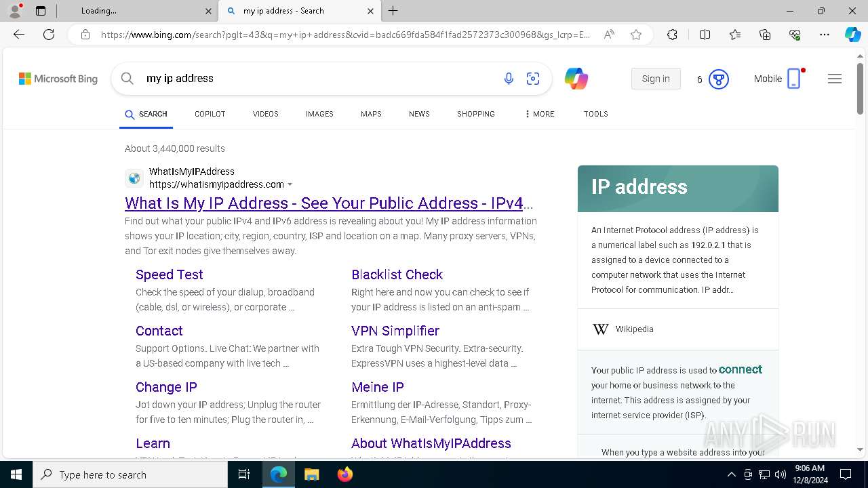
Task: Open File Explorer from taskbar
Action: click(311, 474)
